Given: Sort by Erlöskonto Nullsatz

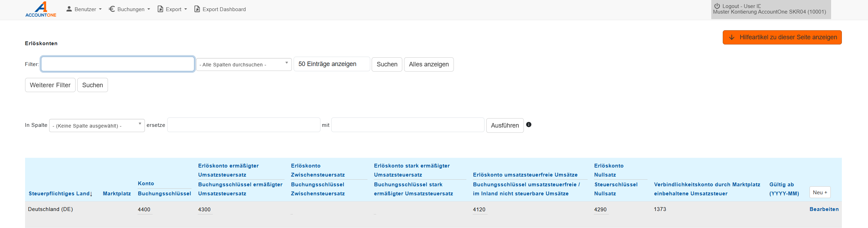Looking at the screenshot, I should point(609,170).
